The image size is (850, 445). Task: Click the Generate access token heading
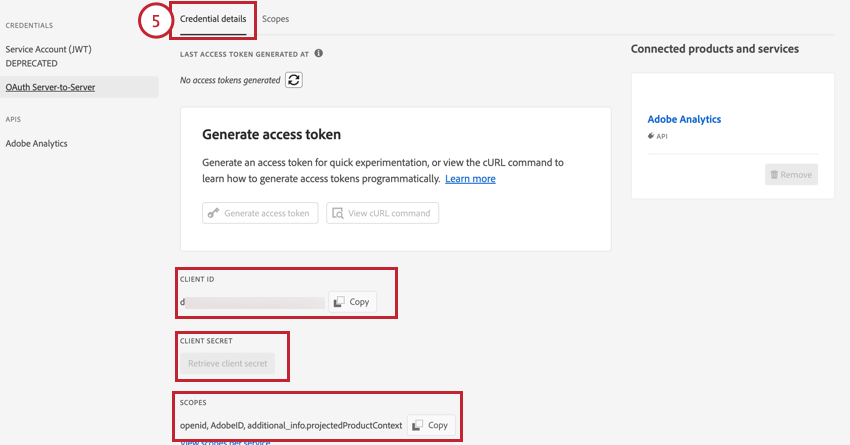(x=271, y=134)
